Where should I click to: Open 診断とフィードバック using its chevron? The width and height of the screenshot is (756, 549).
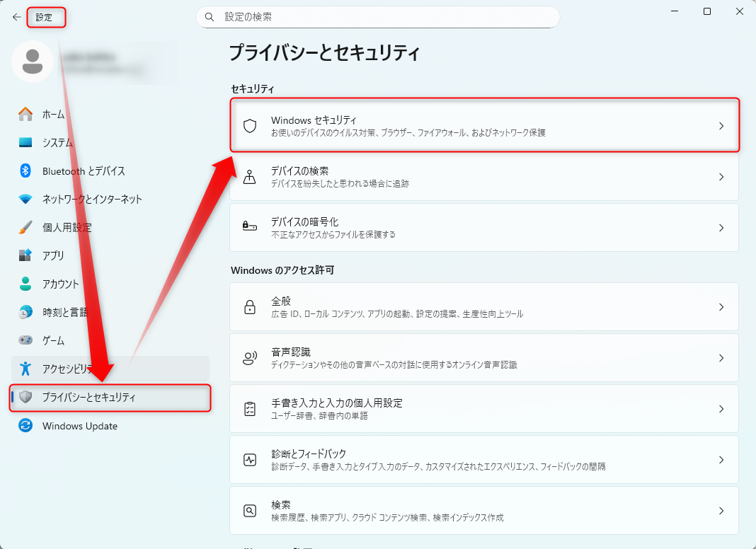[721, 460]
